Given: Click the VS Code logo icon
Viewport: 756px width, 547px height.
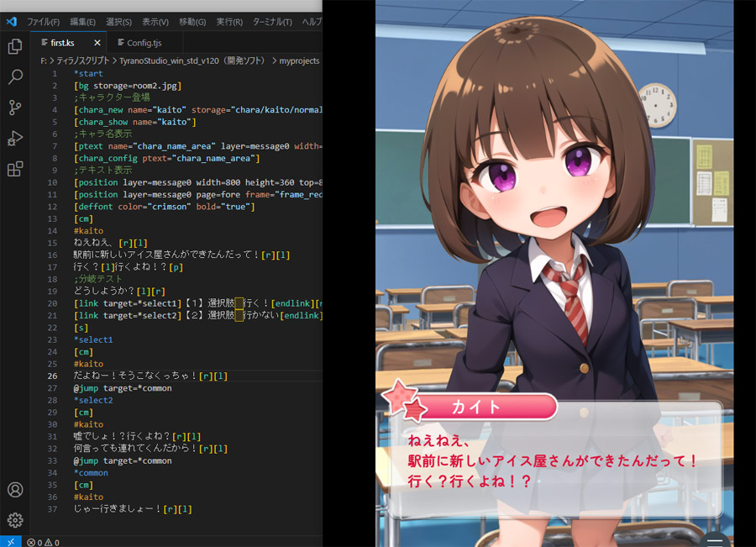Looking at the screenshot, I should pos(12,22).
